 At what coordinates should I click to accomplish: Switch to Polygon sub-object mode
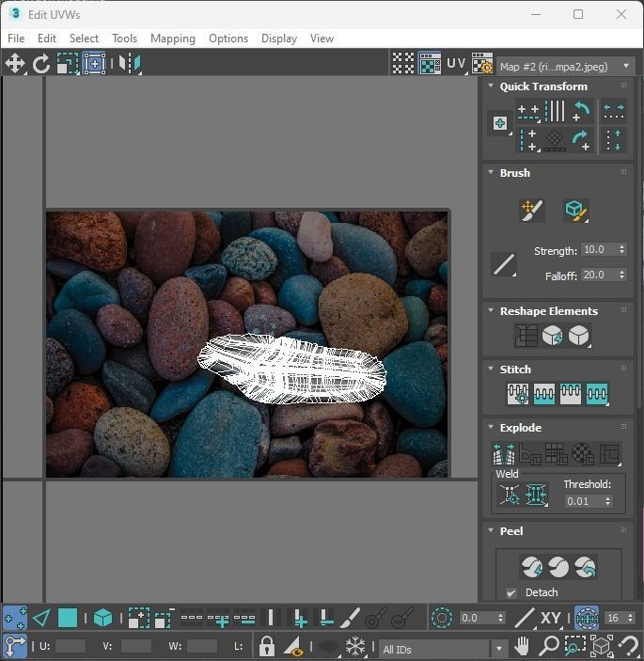tap(68, 619)
